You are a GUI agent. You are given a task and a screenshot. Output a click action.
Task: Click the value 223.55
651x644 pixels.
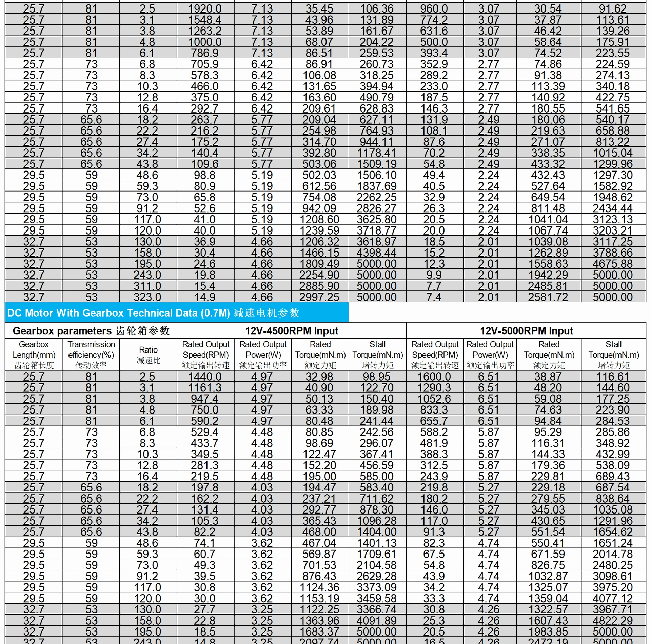tap(613, 53)
